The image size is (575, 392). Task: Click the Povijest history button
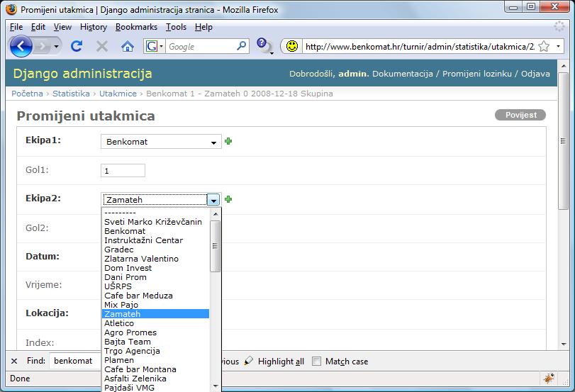pos(520,115)
